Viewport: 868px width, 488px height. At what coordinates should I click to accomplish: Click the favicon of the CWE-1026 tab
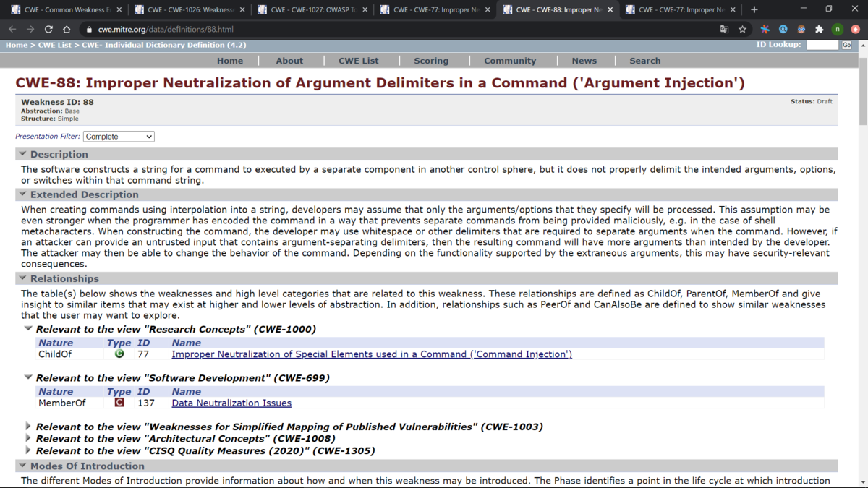(139, 10)
